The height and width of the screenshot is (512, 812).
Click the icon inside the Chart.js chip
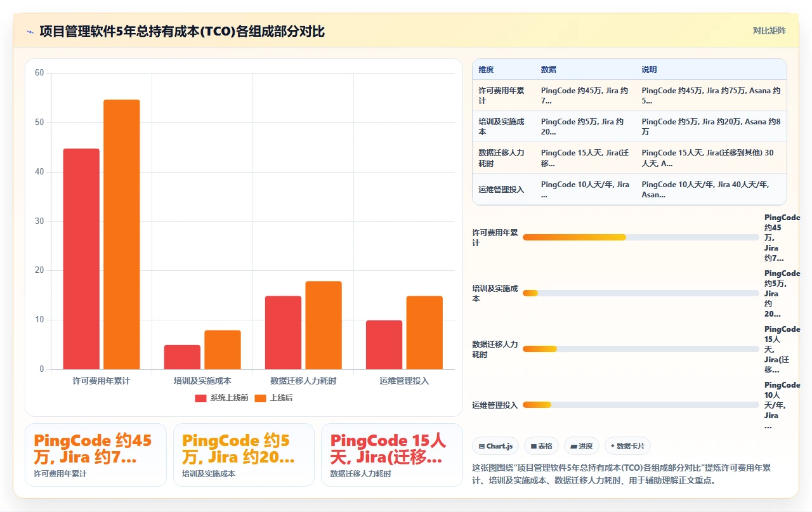tap(482, 446)
